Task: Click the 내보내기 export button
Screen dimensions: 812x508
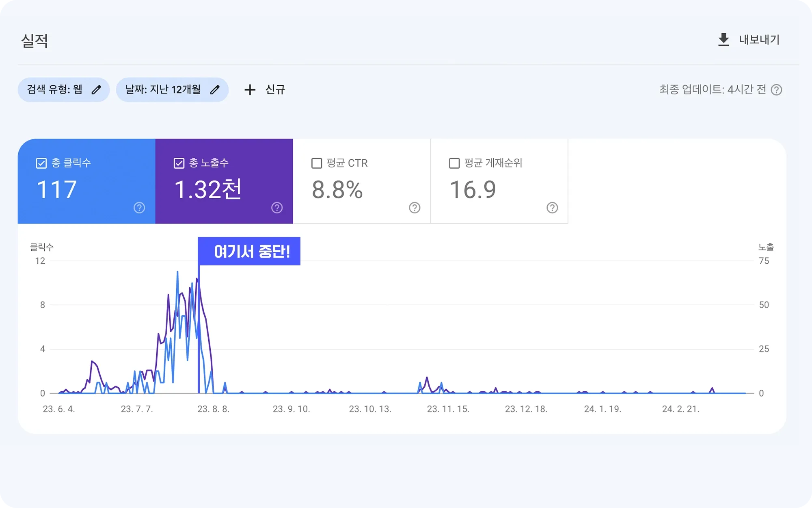Action: coord(759,40)
